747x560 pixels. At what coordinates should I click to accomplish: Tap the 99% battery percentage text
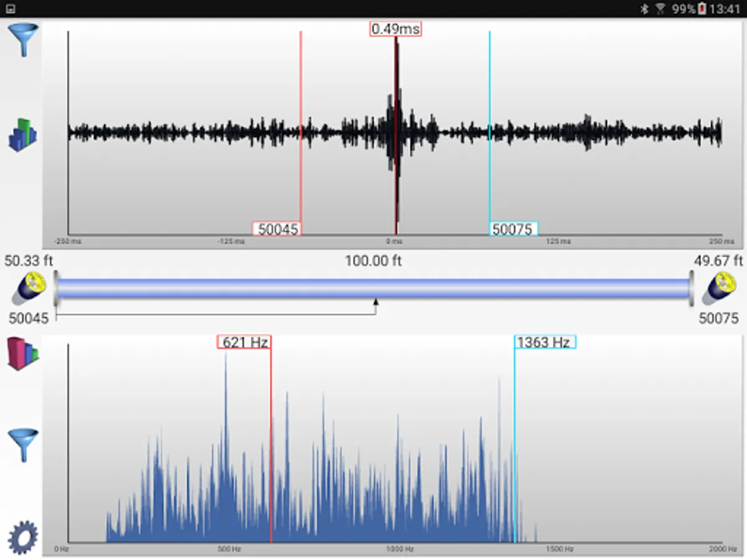point(684,9)
